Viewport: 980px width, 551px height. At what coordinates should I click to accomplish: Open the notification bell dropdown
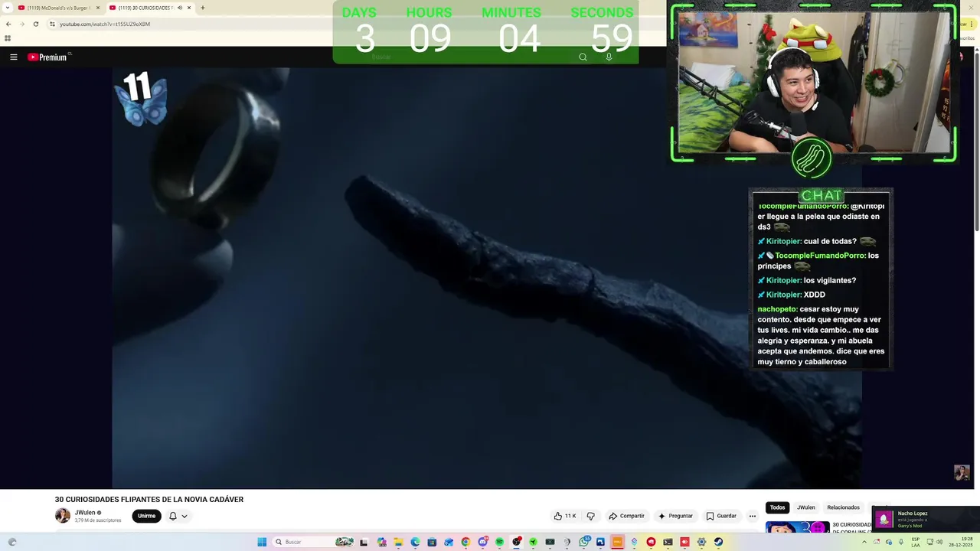pos(178,516)
